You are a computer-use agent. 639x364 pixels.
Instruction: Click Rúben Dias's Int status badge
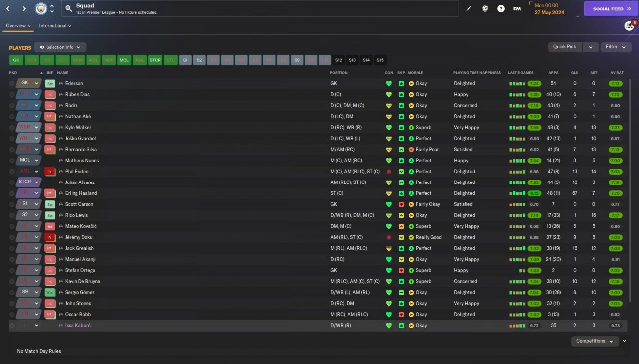[50, 94]
